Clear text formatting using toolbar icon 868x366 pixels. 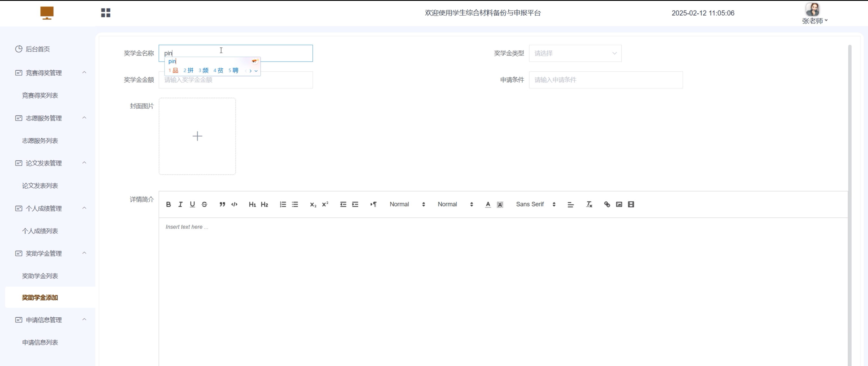(x=589, y=204)
